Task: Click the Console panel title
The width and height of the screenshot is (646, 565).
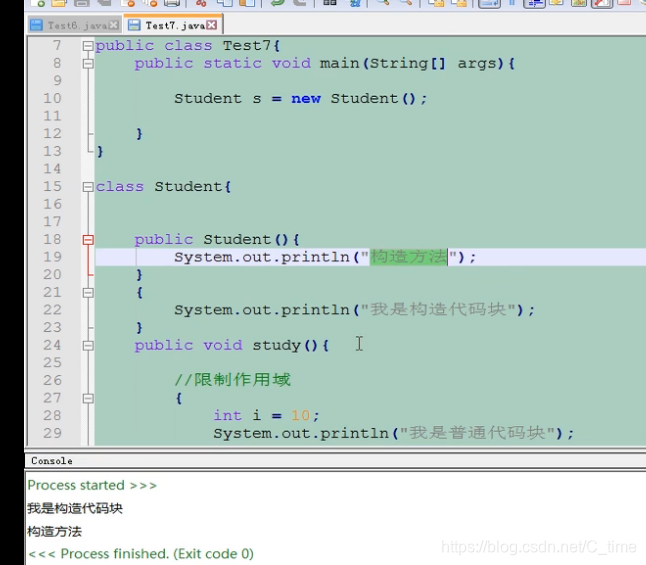Action: (52, 461)
